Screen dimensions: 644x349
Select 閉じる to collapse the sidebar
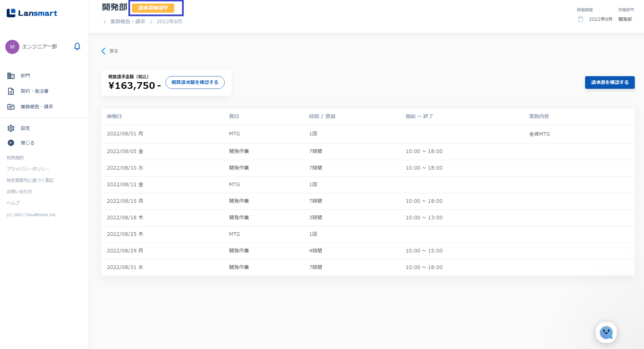point(28,143)
